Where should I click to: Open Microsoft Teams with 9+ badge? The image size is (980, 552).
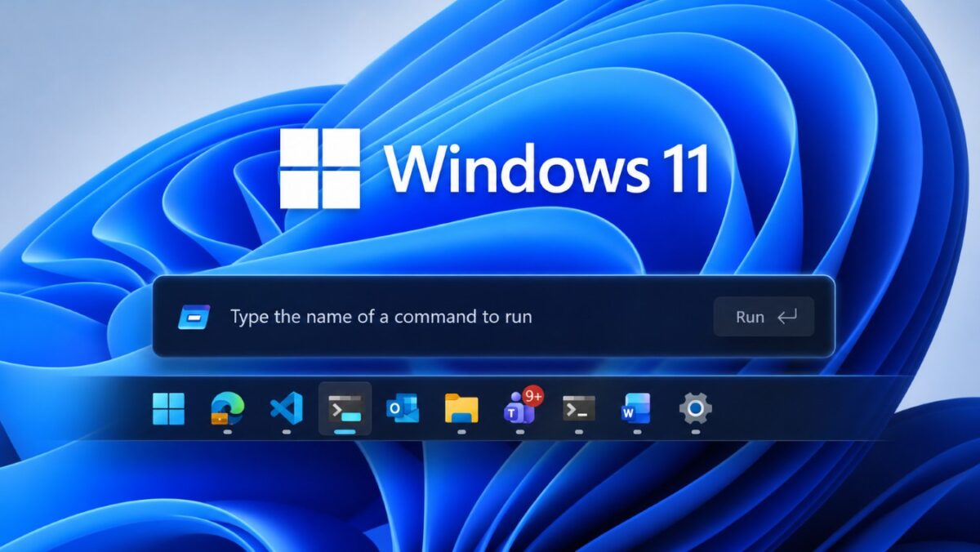pyautogui.click(x=523, y=405)
